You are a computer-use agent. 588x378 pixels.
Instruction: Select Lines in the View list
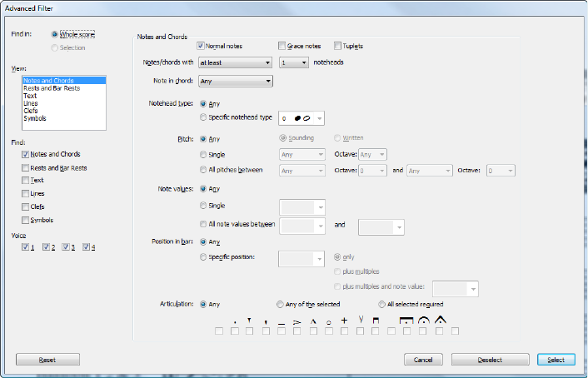pyautogui.click(x=64, y=103)
